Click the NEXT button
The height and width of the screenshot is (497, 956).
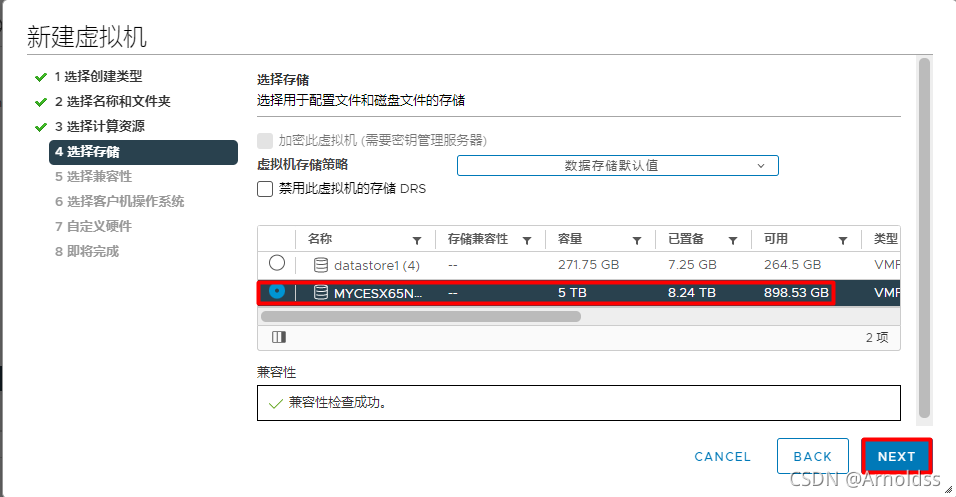[896, 456]
